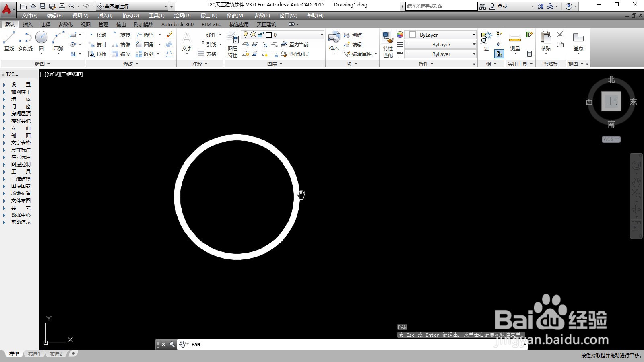This screenshot has width=644, height=362.
Task: Choose the Trim (修剪) tool
Action: coord(145,35)
